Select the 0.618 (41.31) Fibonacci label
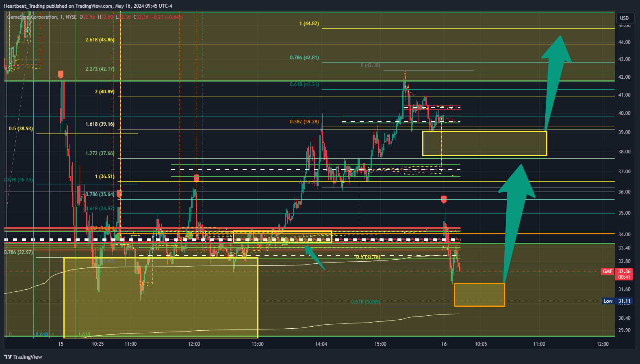The image size is (640, 364). (304, 84)
